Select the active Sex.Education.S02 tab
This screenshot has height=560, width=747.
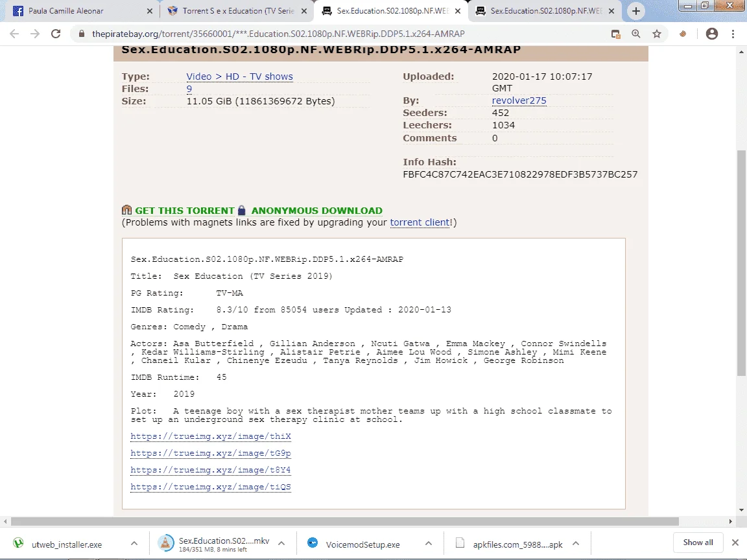coord(390,11)
